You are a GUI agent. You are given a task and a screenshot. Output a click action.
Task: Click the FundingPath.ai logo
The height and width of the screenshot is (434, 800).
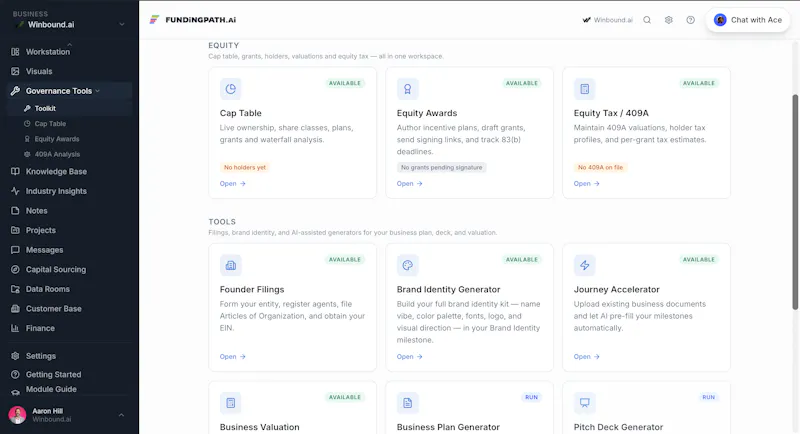pyautogui.click(x=193, y=20)
